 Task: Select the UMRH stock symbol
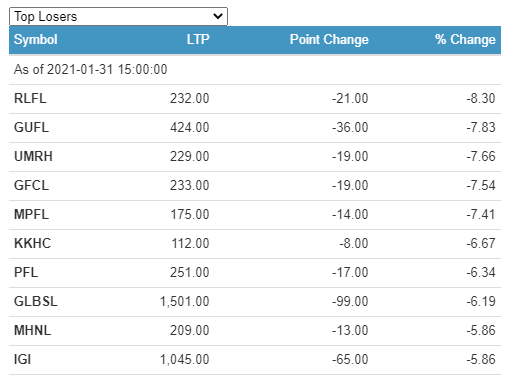(x=33, y=157)
